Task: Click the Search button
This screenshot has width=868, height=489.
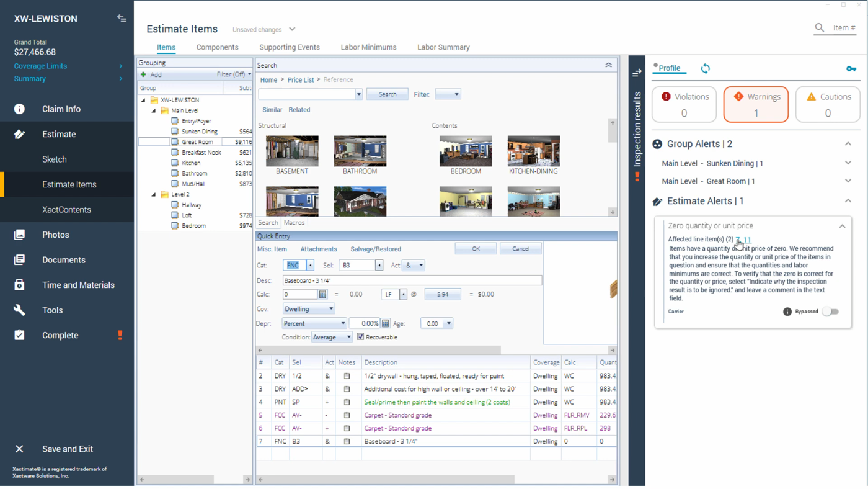Action: coord(387,94)
